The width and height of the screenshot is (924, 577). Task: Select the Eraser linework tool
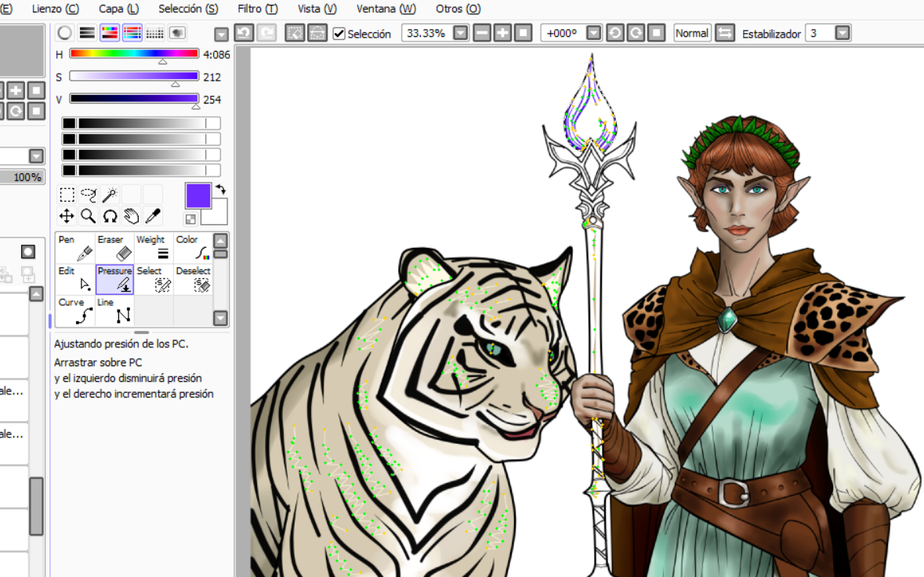(114, 248)
